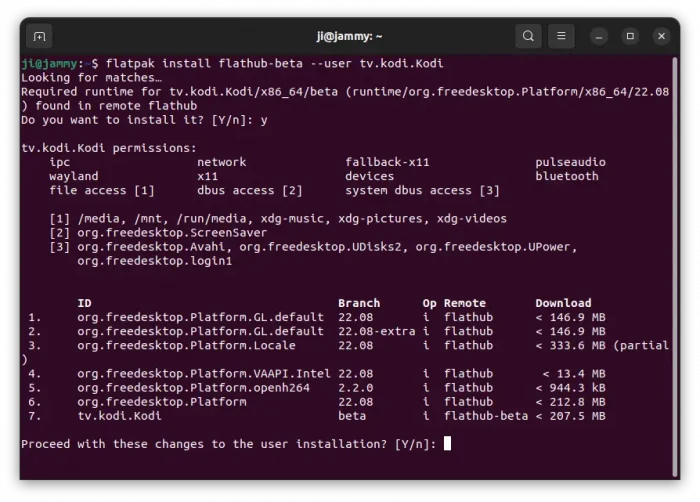Minimize the terminal window
This screenshot has width=700, height=502.
pyautogui.click(x=599, y=37)
